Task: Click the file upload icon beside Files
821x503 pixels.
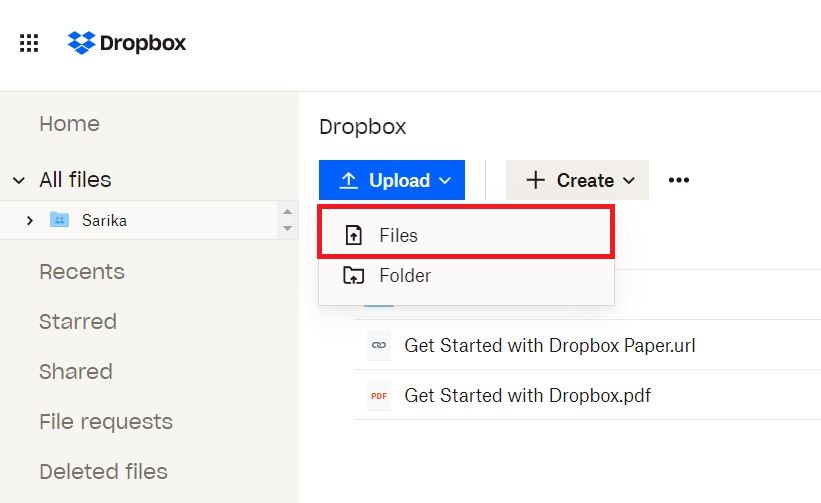Action: pos(353,236)
